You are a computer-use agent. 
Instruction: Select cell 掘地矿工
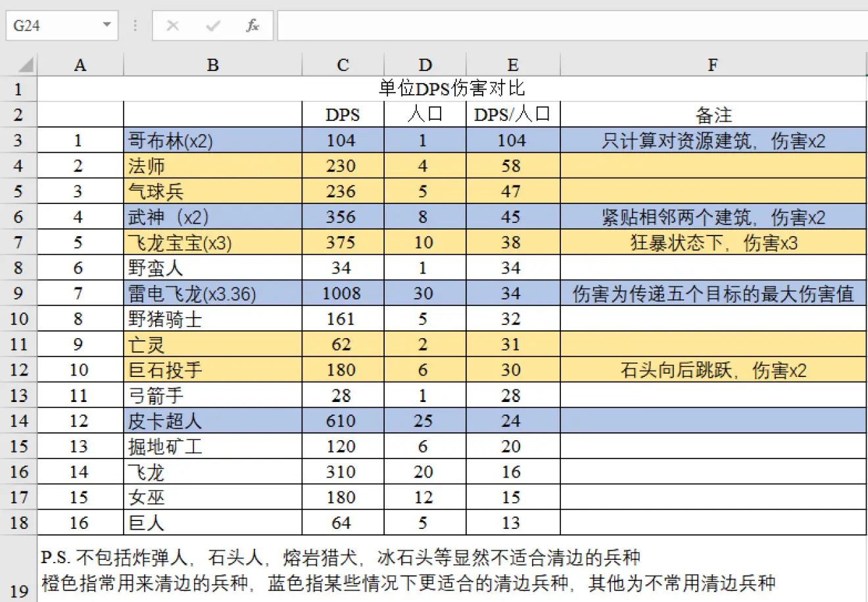212,447
